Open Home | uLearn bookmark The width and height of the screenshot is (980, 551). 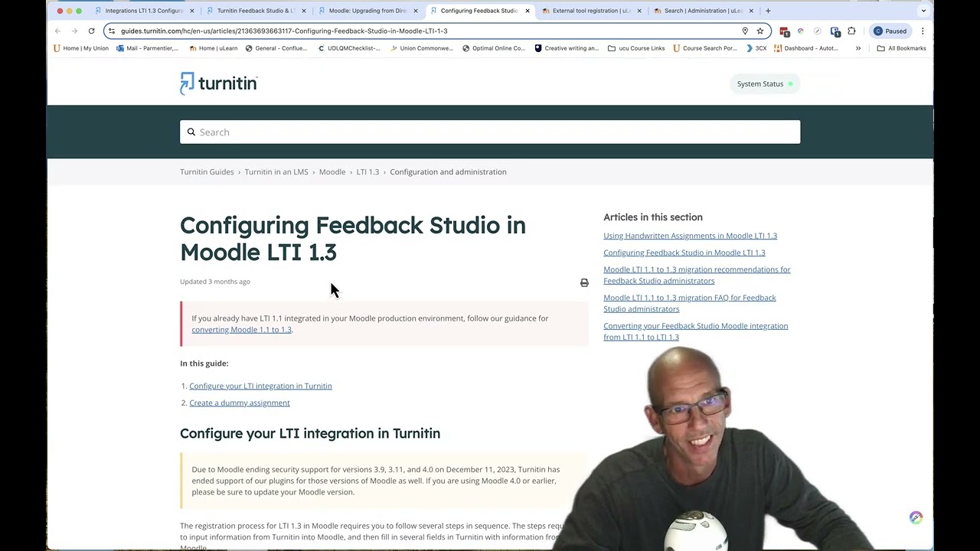[x=213, y=48]
